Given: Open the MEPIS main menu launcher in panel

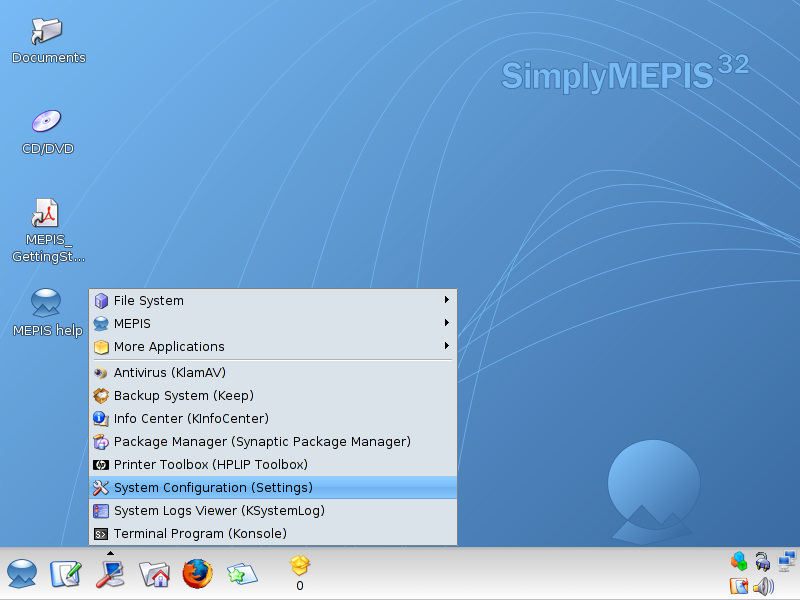Looking at the screenshot, I should point(22,573).
